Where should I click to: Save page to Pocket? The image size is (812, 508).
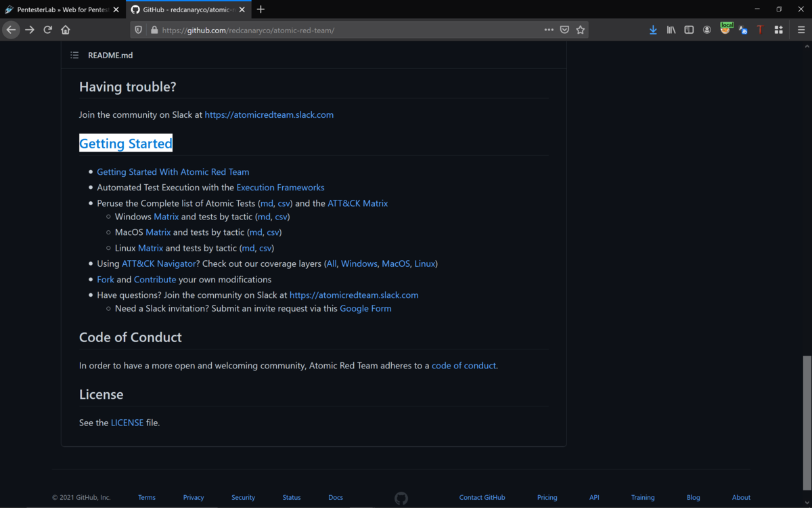564,30
